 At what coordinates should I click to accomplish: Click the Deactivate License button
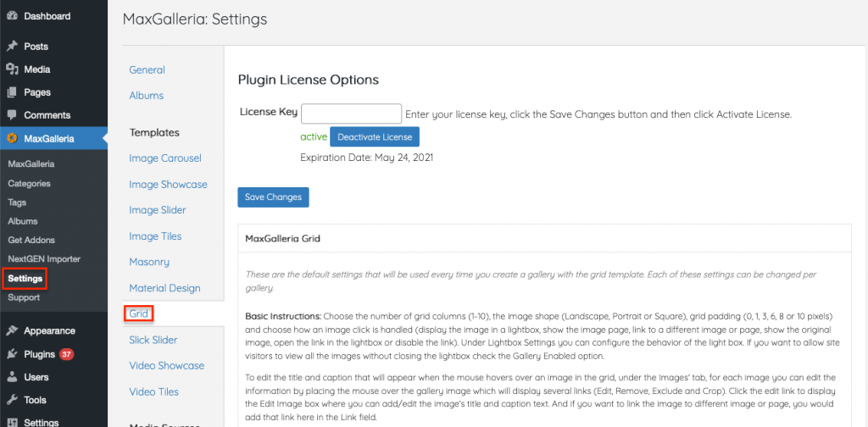point(375,136)
